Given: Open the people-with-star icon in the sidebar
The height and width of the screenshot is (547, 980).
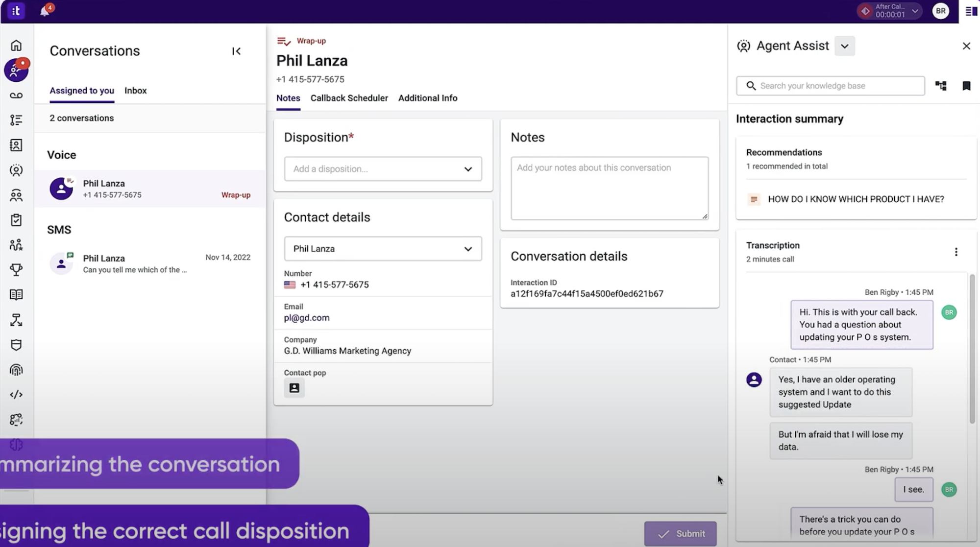Looking at the screenshot, I should (16, 245).
